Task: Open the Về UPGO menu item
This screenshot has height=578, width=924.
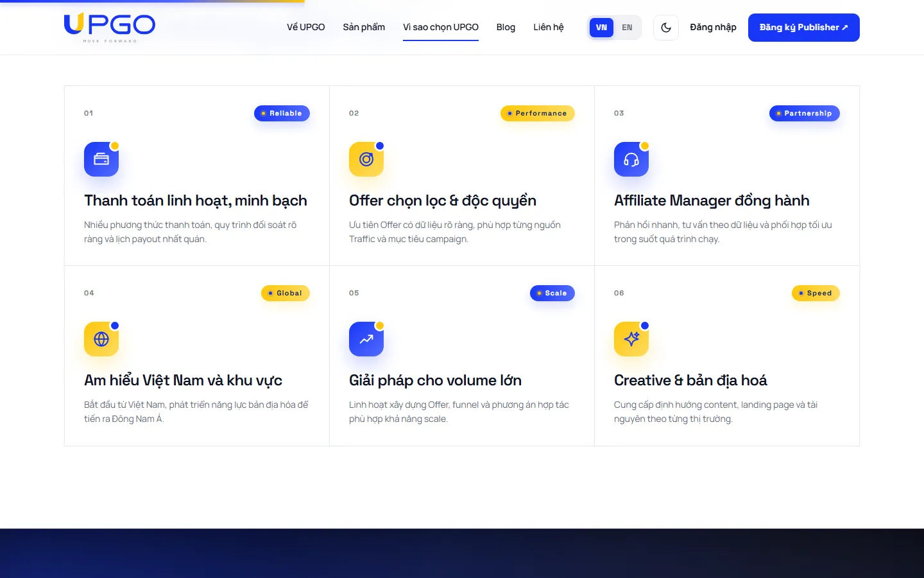Action: tap(305, 28)
